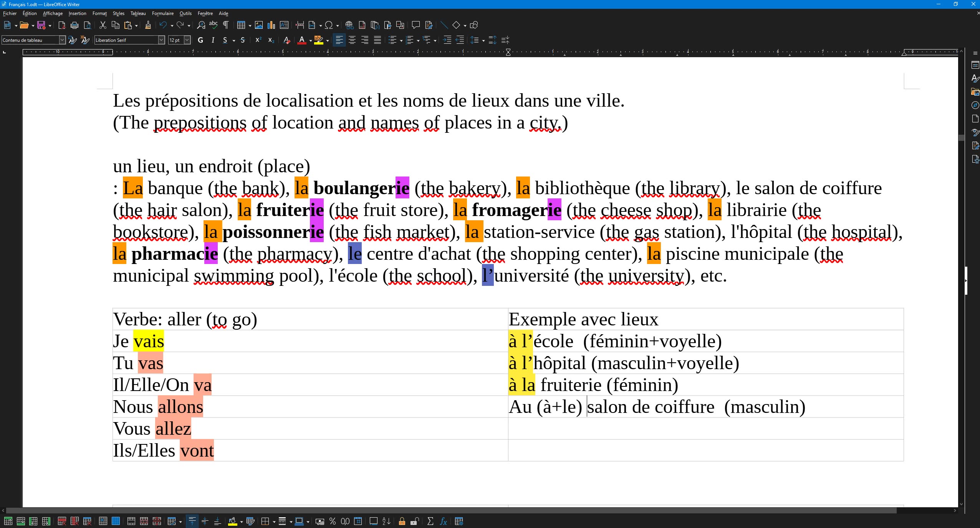980x528 pixels.
Task: Open the paragraph style dropdown
Action: point(62,40)
